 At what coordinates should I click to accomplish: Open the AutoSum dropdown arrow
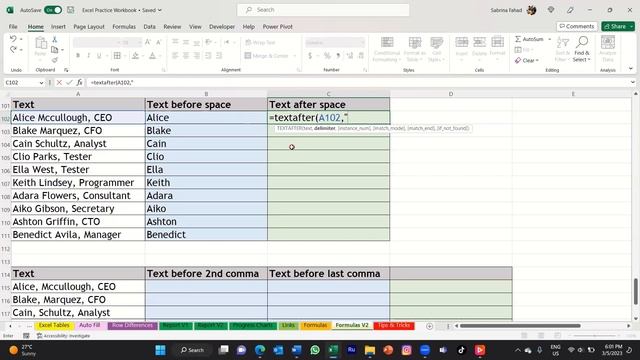[549, 39]
